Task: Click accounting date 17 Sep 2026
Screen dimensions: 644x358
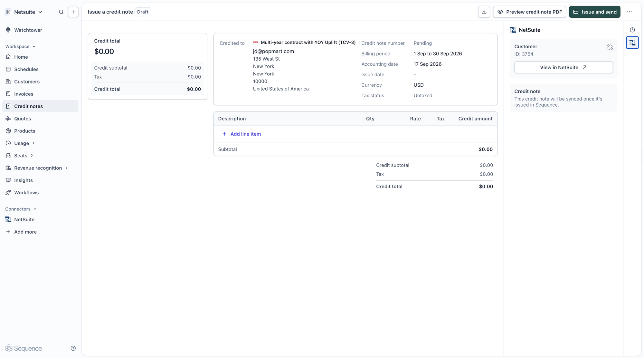Action: pos(428,64)
